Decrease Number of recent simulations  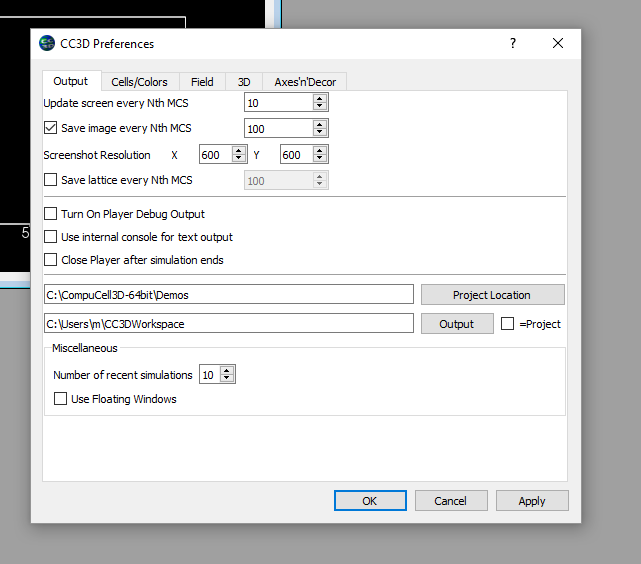[227, 378]
